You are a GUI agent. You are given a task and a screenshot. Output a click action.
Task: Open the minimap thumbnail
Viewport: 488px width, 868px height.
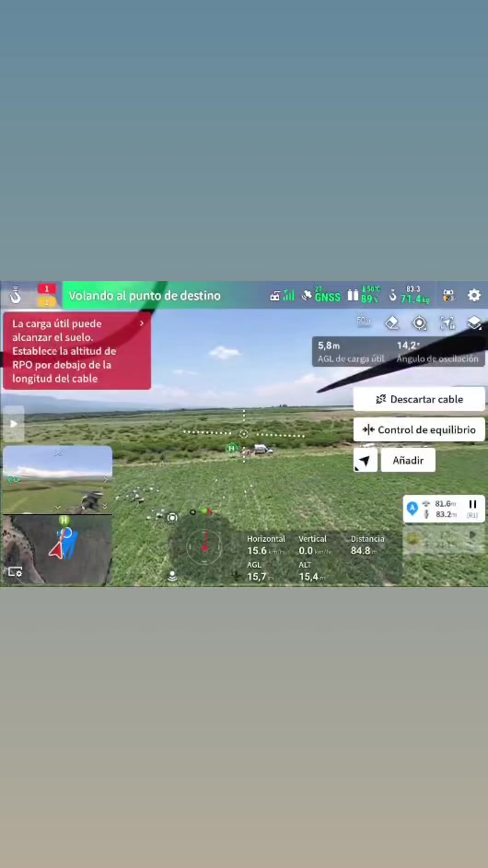click(x=57, y=550)
